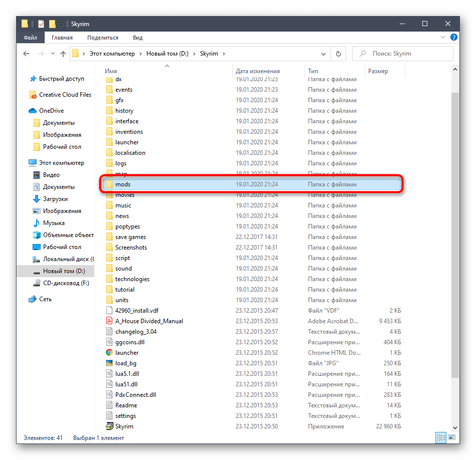Click the Skyrim application file icon
The width and height of the screenshot is (476, 460).
(110, 426)
